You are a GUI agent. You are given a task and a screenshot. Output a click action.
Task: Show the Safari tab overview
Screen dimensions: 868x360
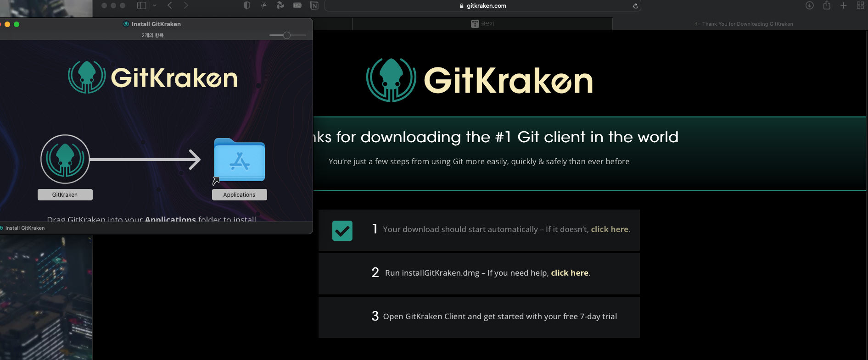coord(860,6)
